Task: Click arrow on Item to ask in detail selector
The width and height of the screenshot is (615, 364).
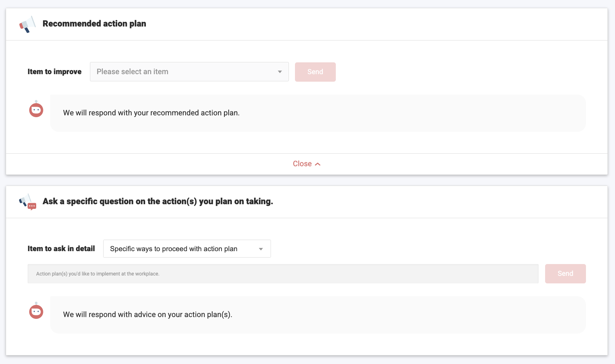Action: click(x=261, y=249)
